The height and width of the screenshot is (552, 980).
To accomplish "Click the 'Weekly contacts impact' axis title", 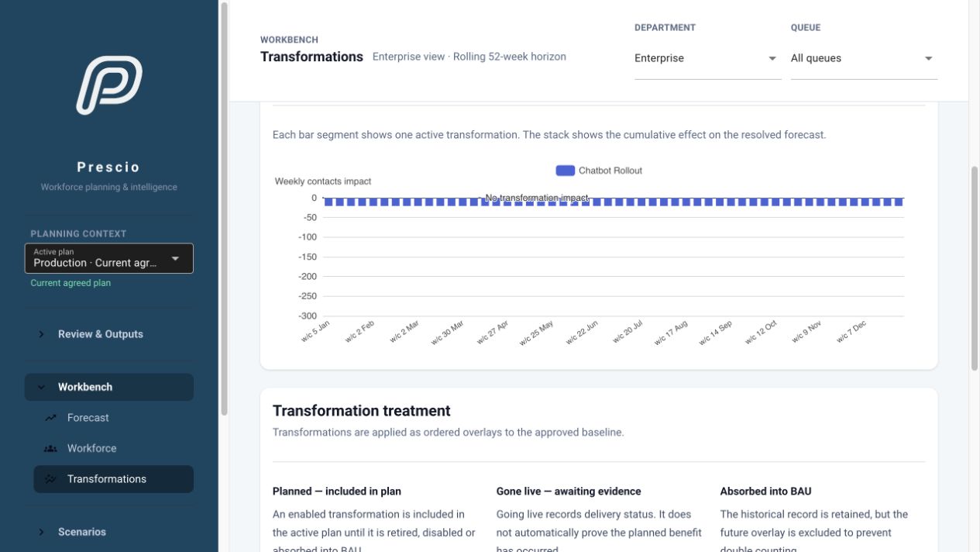I will [x=323, y=181].
